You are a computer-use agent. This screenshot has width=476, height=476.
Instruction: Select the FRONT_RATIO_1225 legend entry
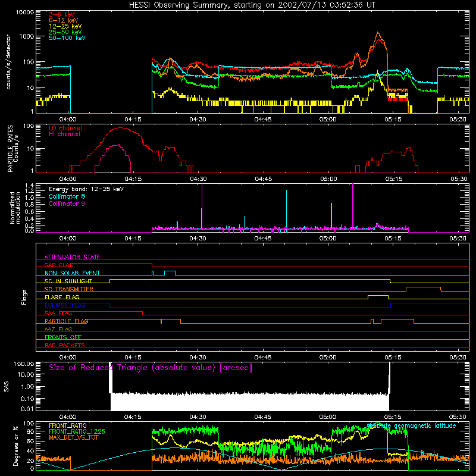point(77,431)
